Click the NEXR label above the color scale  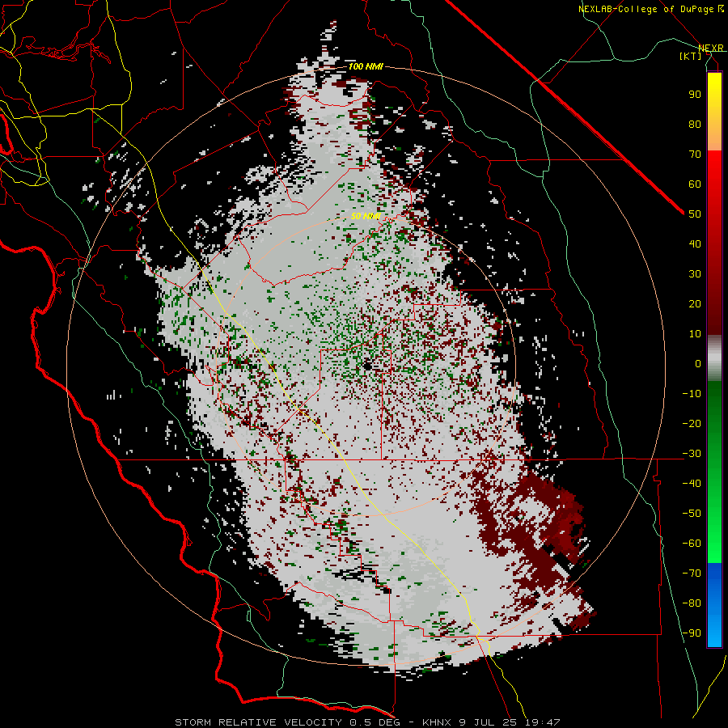point(710,49)
